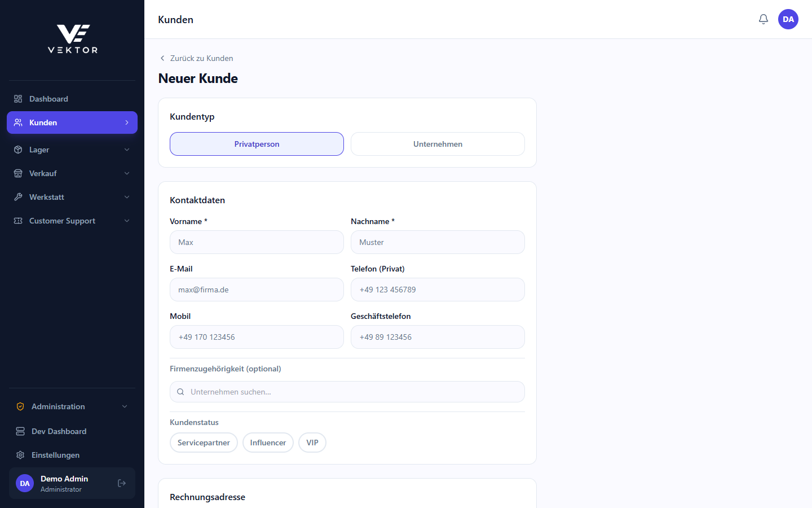Open the Verkauf menu item

pos(72,173)
